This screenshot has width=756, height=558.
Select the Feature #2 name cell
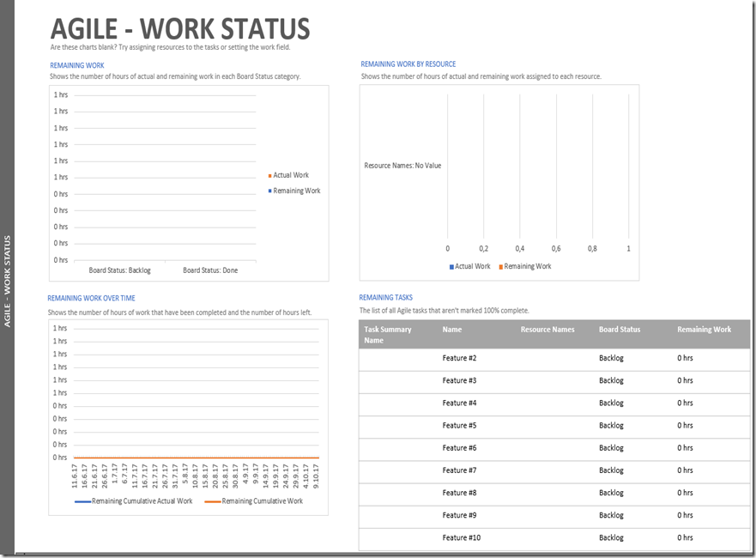point(459,358)
